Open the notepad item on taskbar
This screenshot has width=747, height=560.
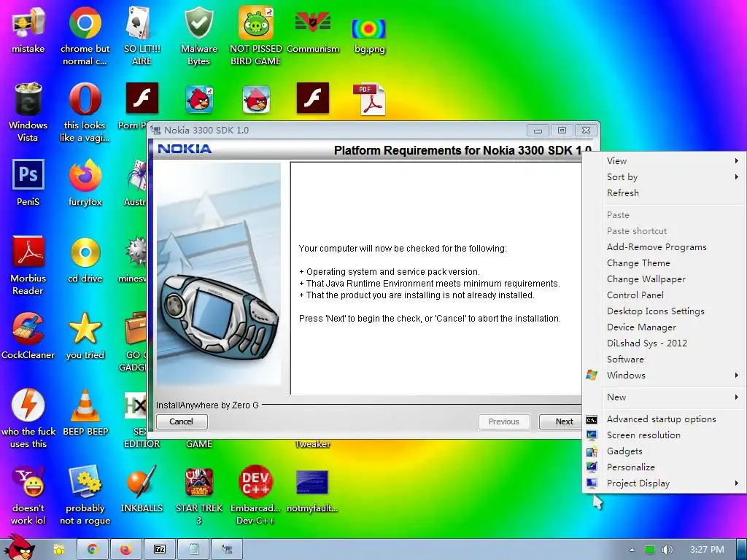coord(193,550)
